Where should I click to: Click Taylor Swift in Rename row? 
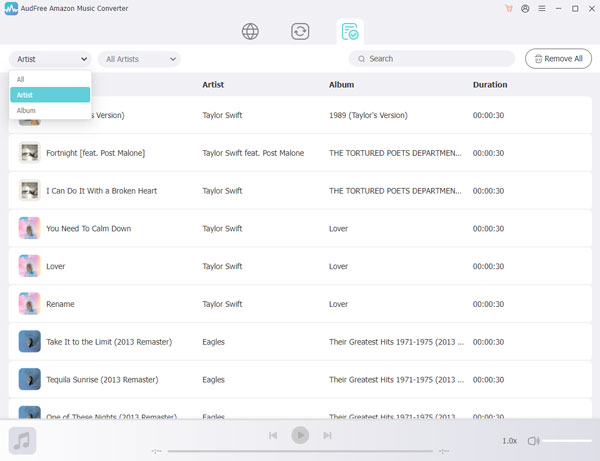(x=222, y=304)
